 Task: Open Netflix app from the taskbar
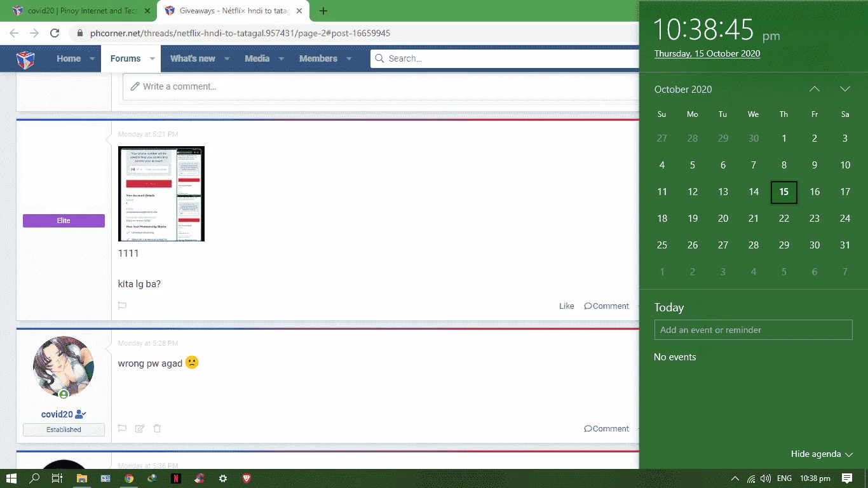tap(176, 478)
